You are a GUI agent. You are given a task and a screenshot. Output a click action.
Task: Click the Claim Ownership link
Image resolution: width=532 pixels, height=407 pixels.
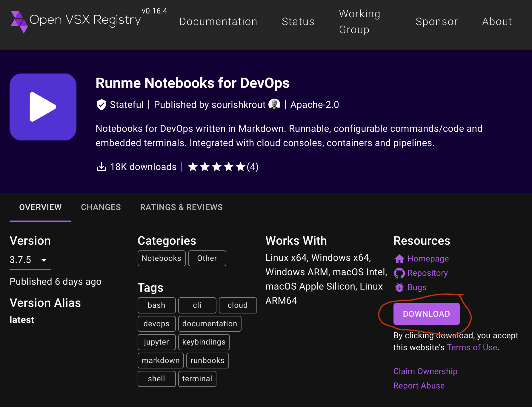[x=425, y=371]
